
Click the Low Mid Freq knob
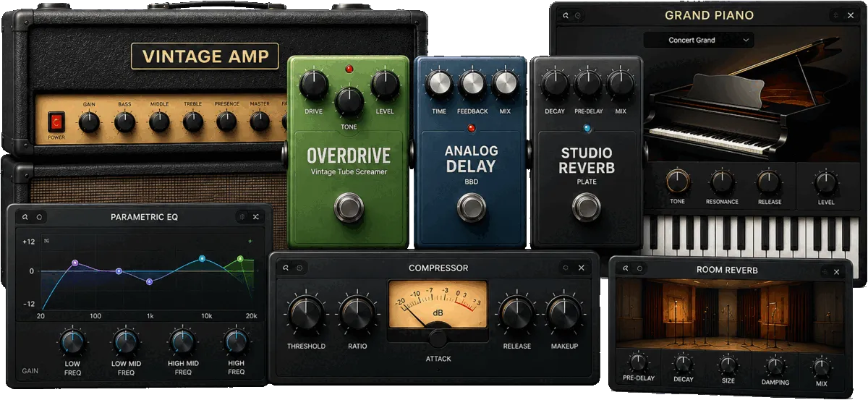[x=125, y=341]
